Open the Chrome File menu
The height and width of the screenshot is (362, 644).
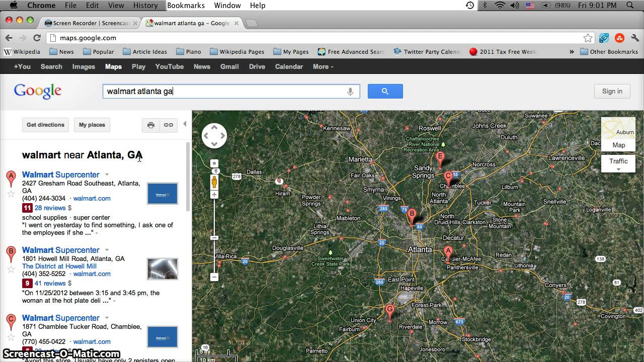click(70, 6)
